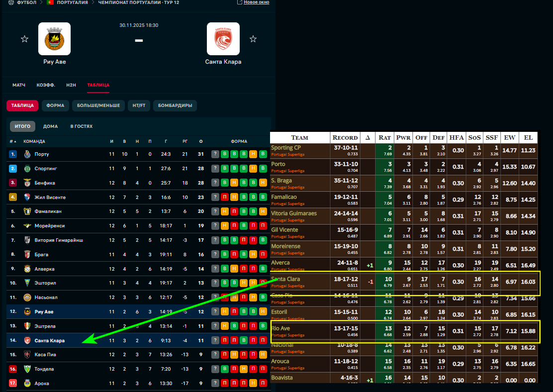
Task: Switch standings to ДОМА
Action: pos(50,126)
